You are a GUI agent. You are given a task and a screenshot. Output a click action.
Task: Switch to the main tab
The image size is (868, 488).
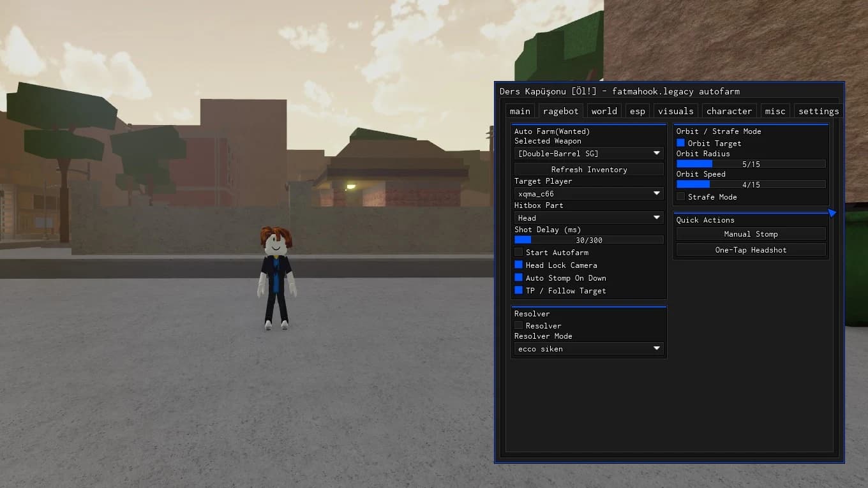[520, 111]
